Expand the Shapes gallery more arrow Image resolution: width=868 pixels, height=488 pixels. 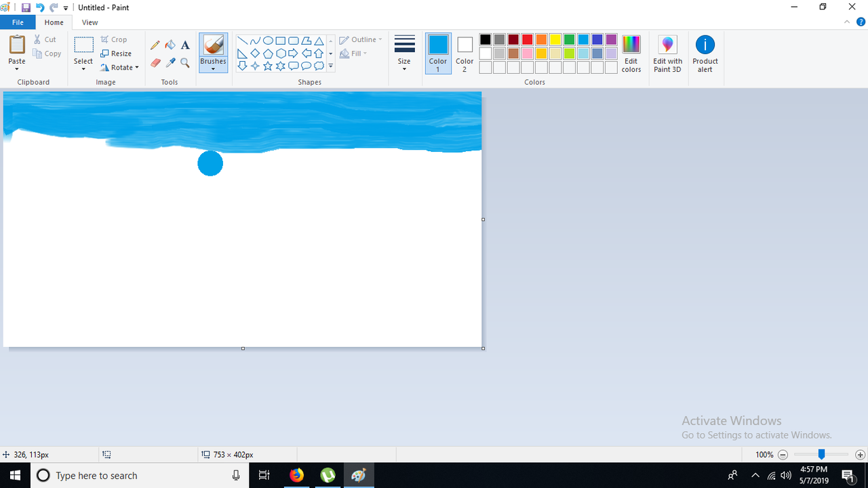[331, 66]
